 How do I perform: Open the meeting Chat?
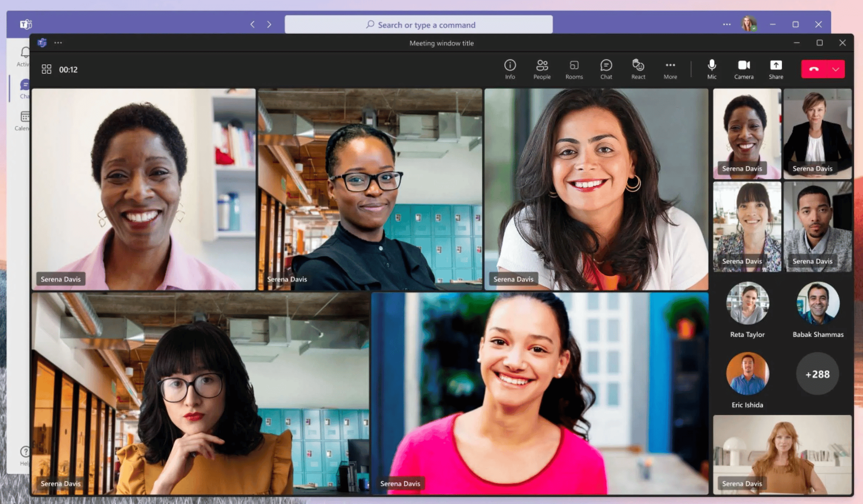click(606, 69)
